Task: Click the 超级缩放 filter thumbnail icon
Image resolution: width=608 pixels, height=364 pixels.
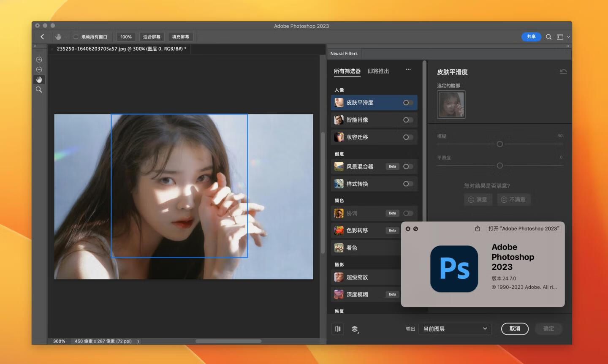Action: point(339,277)
